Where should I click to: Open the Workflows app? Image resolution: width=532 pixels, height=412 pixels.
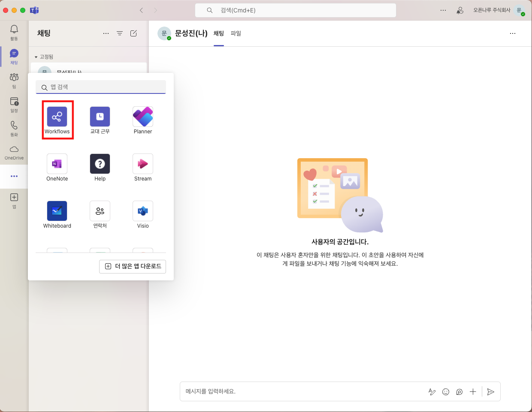(x=57, y=117)
